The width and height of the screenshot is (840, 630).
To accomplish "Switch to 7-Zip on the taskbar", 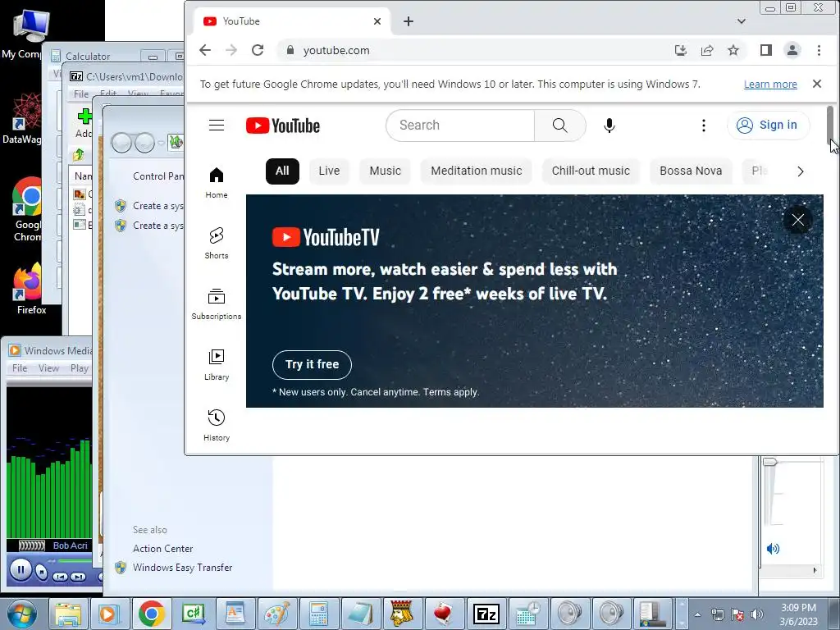I will coord(486,614).
